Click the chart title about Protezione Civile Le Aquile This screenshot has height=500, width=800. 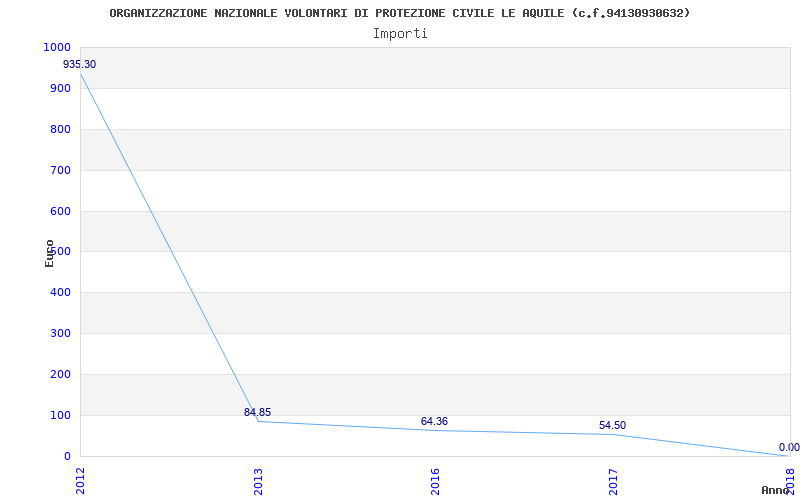coord(399,13)
